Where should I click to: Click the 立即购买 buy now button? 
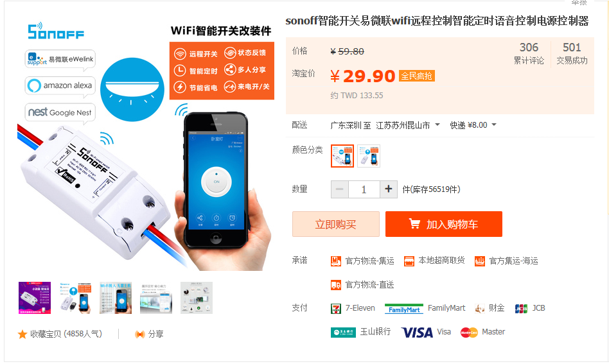pyautogui.click(x=335, y=224)
